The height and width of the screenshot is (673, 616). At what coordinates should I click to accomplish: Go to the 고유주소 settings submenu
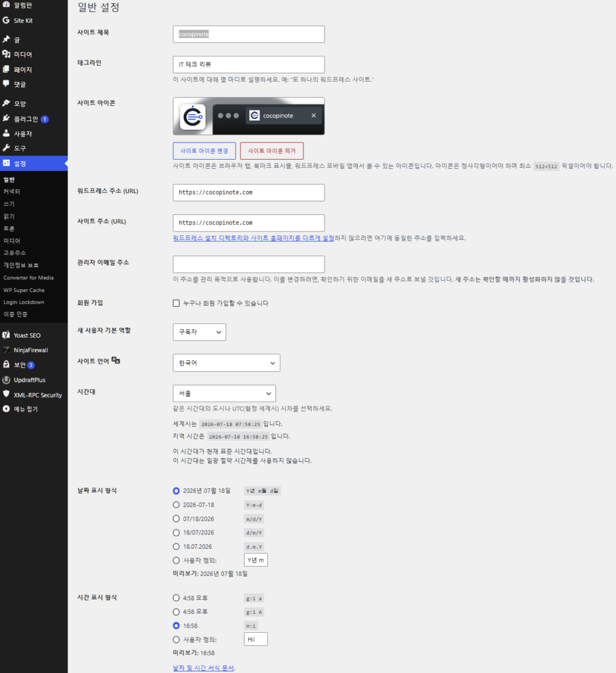click(14, 253)
